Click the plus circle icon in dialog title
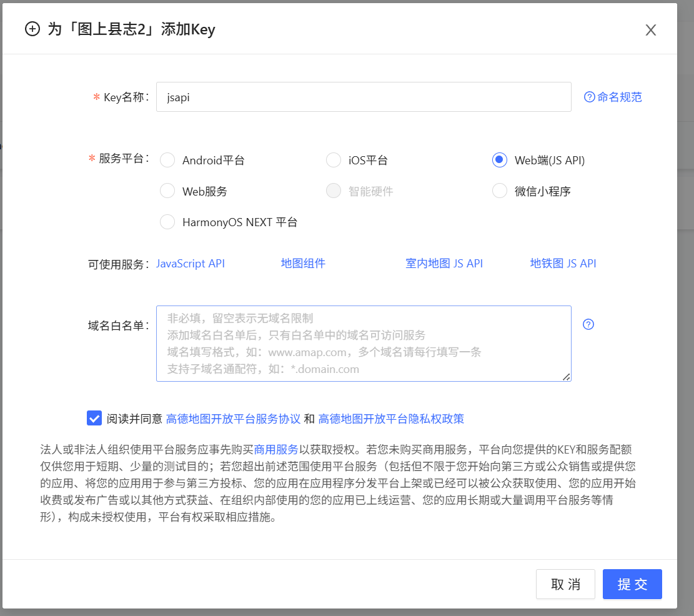 coord(32,29)
